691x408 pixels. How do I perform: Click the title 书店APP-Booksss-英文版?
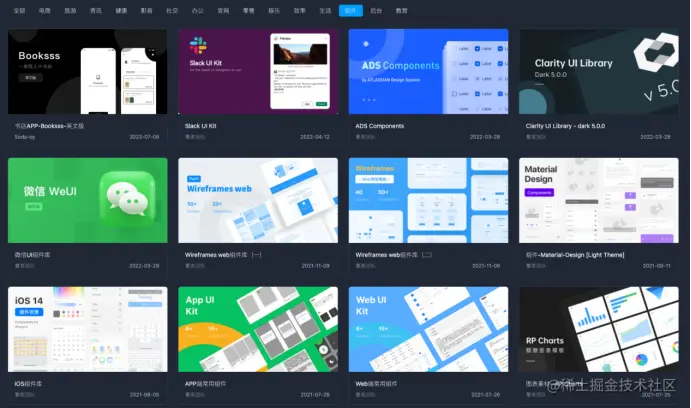tap(49, 126)
